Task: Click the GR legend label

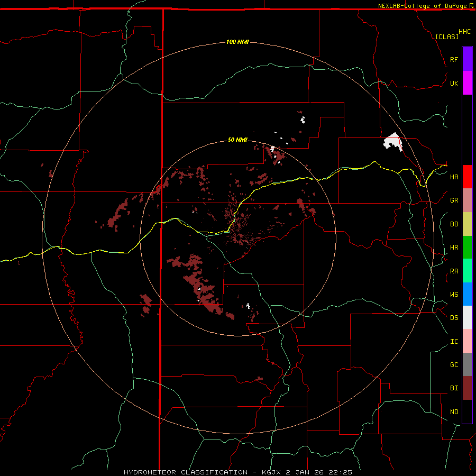Action: (x=454, y=200)
